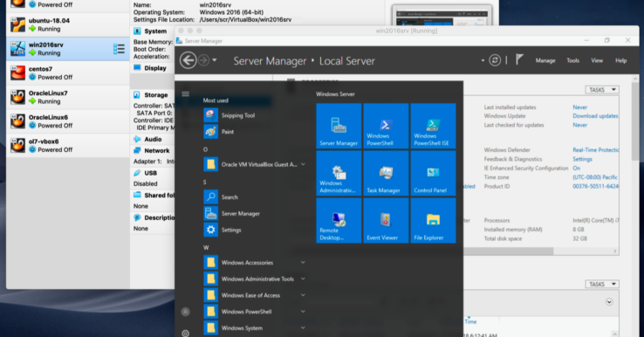Click the Display section header in VirtualBox
The height and width of the screenshot is (337, 644).
155,68
